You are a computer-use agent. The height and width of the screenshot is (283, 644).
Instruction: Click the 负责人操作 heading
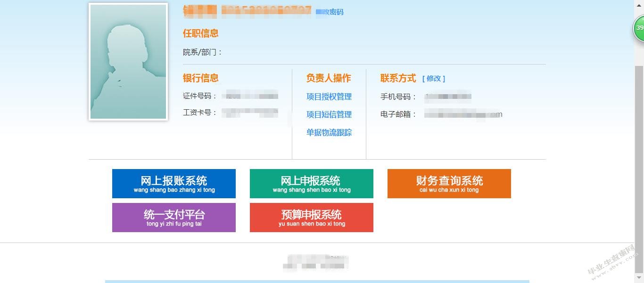329,78
